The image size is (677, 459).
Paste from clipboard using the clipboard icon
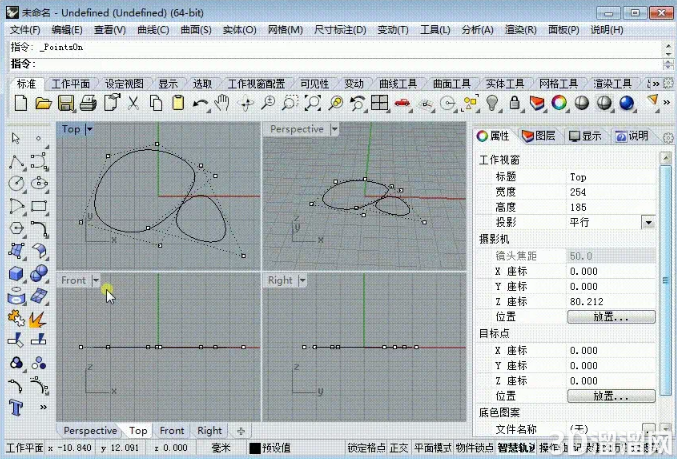tap(178, 104)
